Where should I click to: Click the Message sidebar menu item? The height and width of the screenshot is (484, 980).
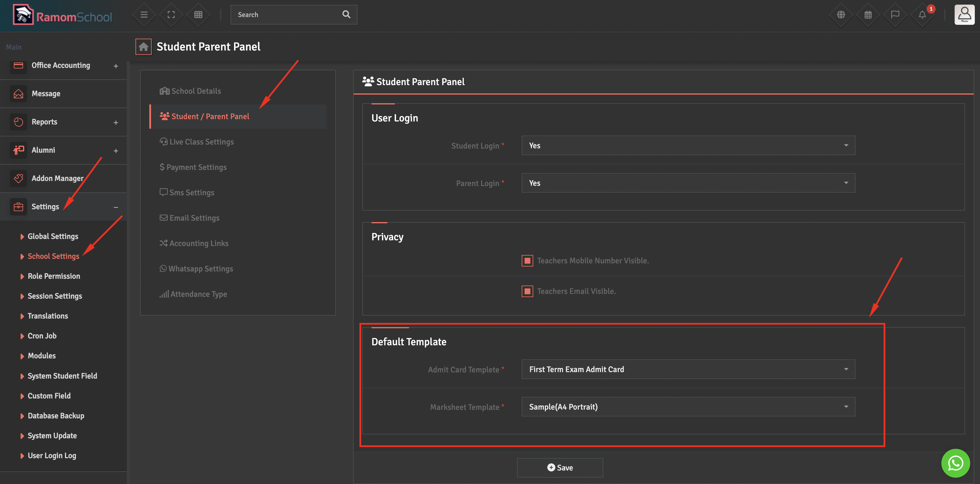tap(63, 94)
